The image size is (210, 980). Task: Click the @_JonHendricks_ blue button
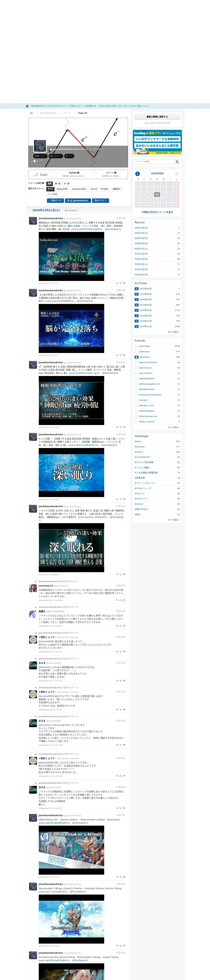pyautogui.click(x=78, y=200)
